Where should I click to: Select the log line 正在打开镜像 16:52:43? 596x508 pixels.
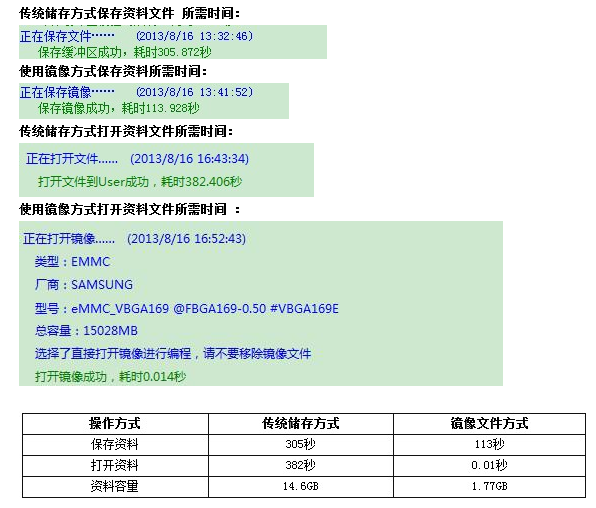[134, 239]
